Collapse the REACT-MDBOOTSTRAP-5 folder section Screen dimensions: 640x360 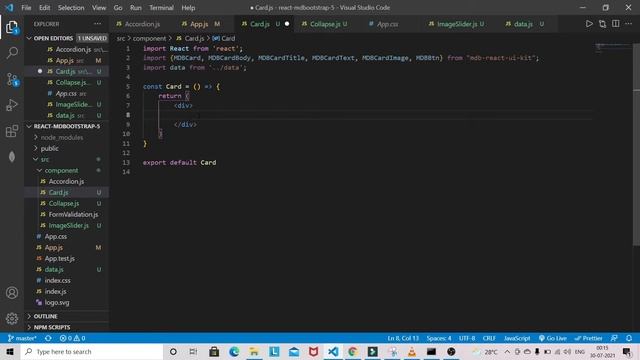(29, 127)
